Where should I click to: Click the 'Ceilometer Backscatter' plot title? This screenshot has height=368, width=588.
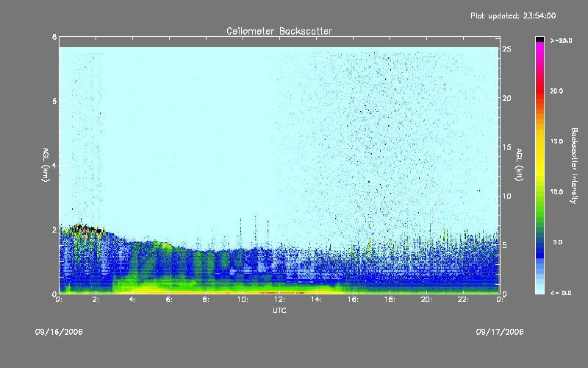point(279,31)
